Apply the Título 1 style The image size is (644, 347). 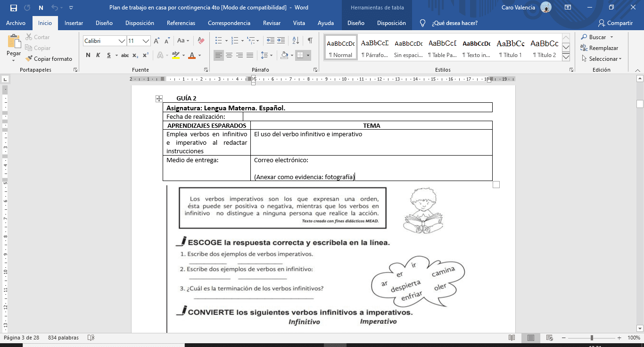pos(511,47)
